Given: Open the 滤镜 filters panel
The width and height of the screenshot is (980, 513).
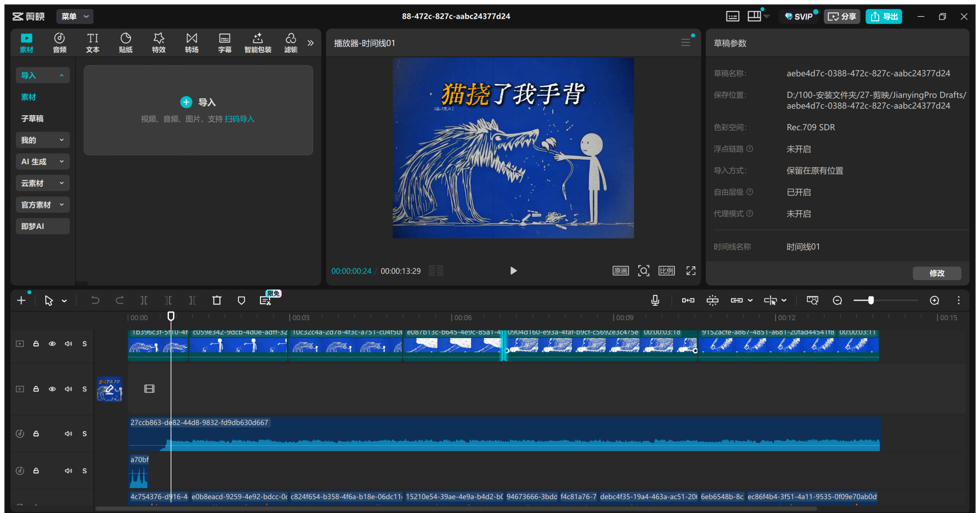Looking at the screenshot, I should click(291, 42).
